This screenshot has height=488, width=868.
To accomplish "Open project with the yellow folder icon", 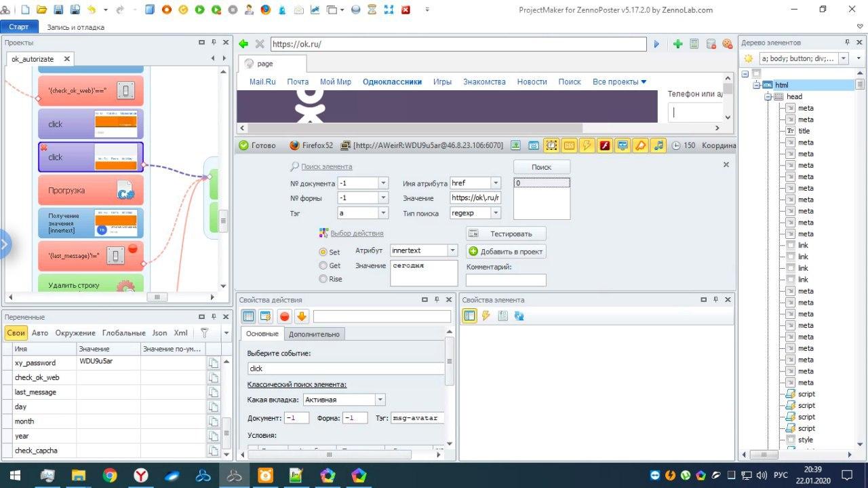I will [x=42, y=10].
